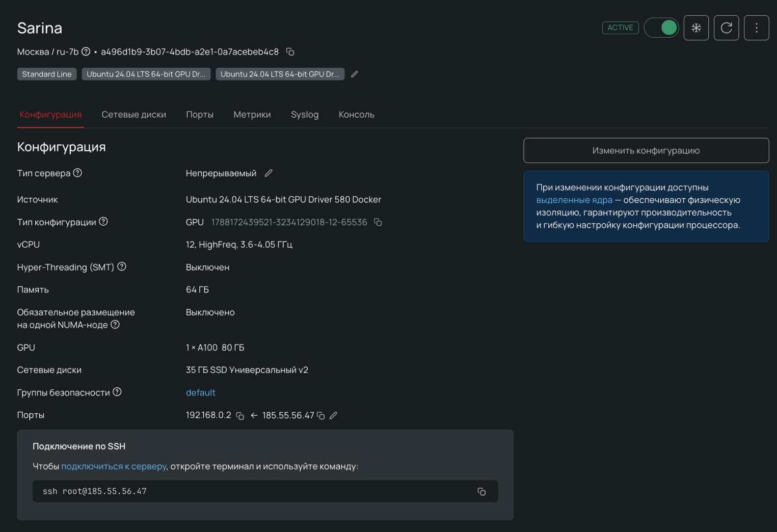Open the Метрики tab
Image resolution: width=777 pixels, height=532 pixels.
coord(252,115)
